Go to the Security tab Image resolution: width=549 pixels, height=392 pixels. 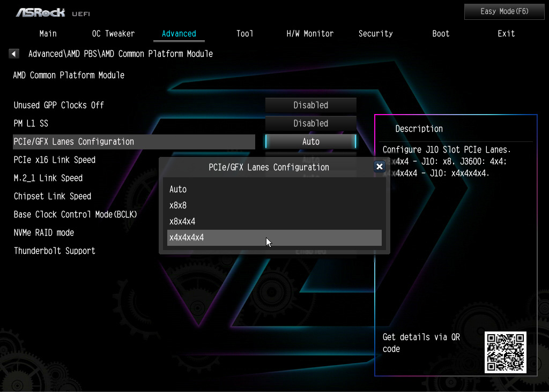[375, 34]
